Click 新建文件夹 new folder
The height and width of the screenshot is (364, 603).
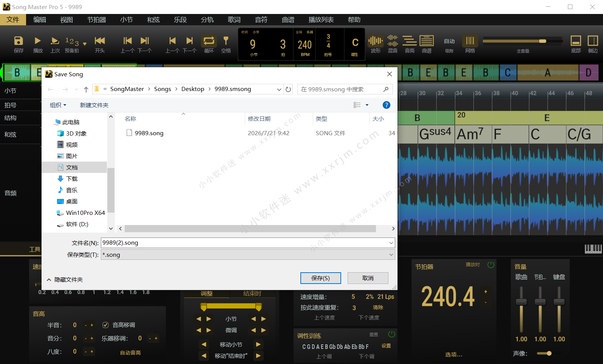[94, 105]
